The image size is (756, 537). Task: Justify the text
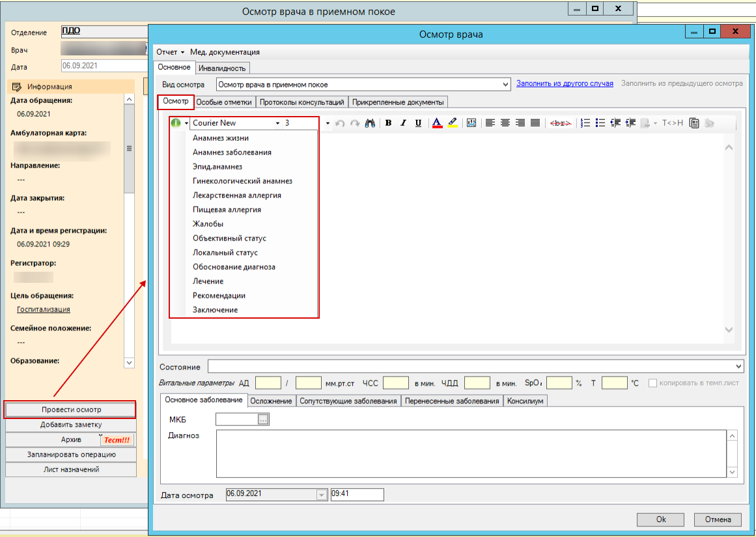click(535, 124)
